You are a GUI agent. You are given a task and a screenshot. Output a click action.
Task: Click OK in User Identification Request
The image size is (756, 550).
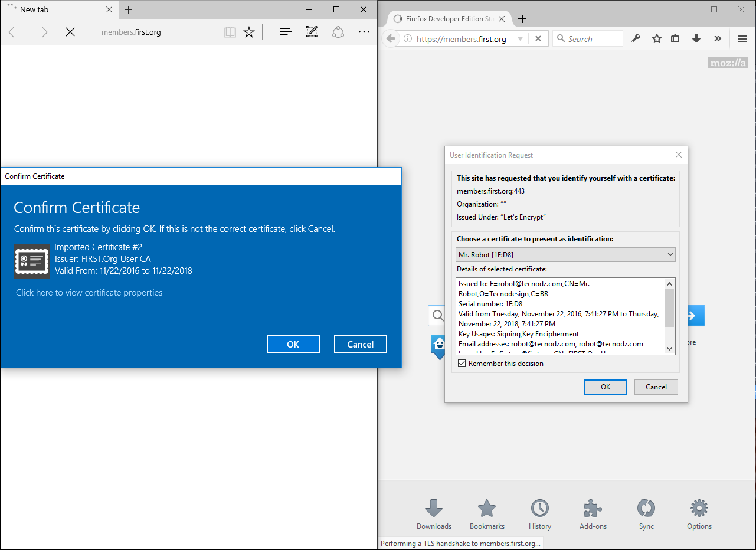606,387
